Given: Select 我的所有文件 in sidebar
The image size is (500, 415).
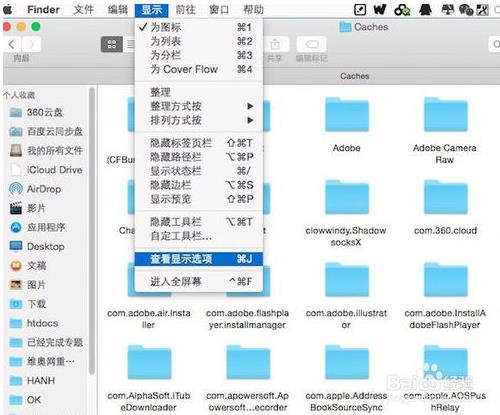Looking at the screenshot, I should pyautogui.click(x=46, y=150).
